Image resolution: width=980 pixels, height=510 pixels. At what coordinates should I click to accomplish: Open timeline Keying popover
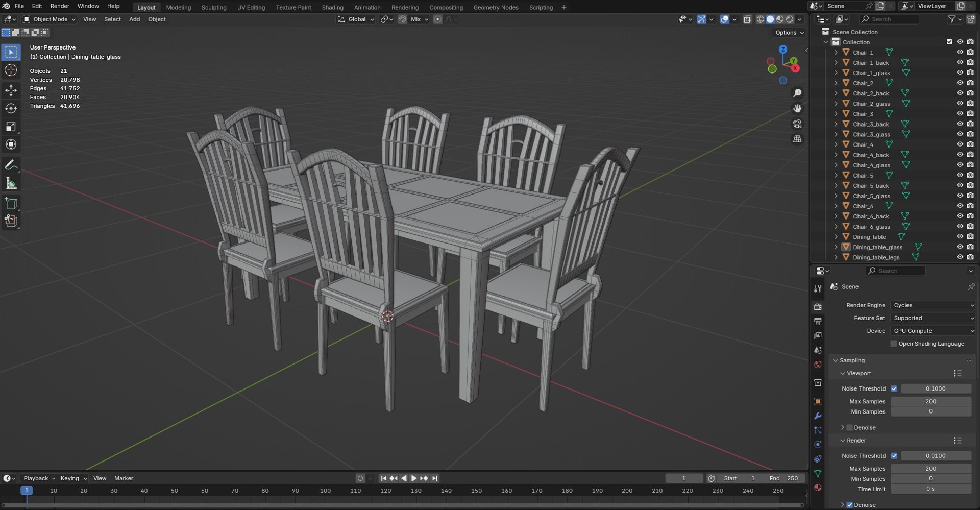pyautogui.click(x=73, y=478)
